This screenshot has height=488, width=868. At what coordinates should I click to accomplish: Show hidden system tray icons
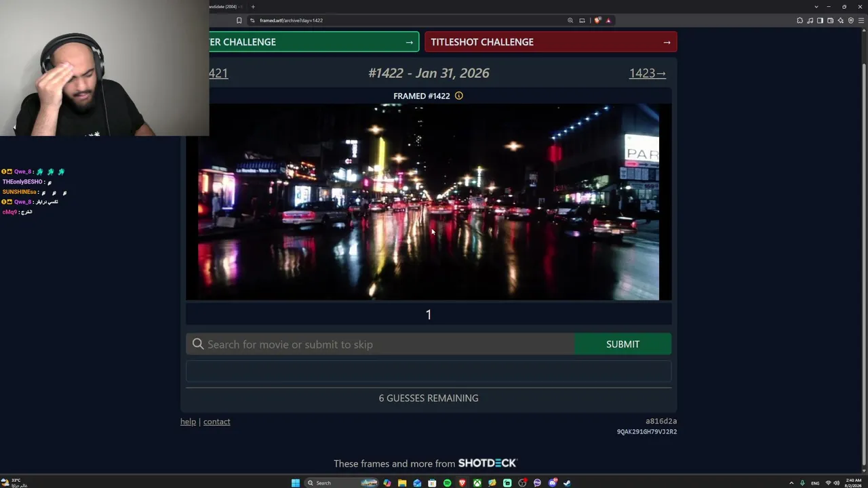coord(791,483)
